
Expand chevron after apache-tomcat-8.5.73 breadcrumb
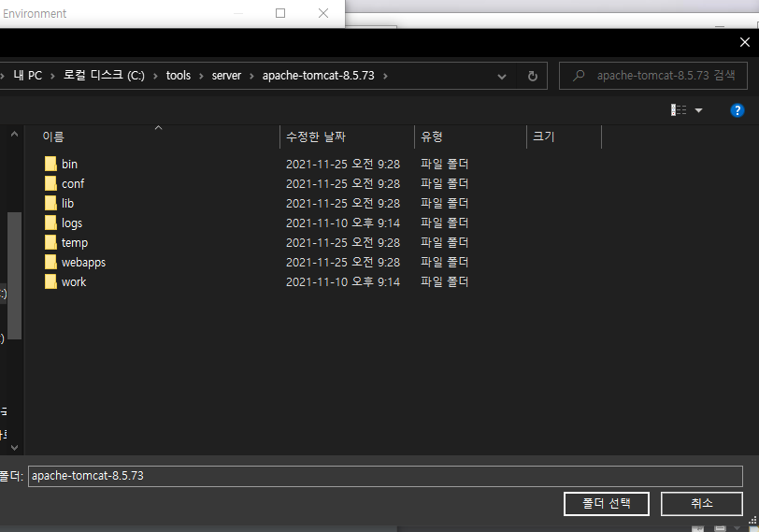coord(385,76)
